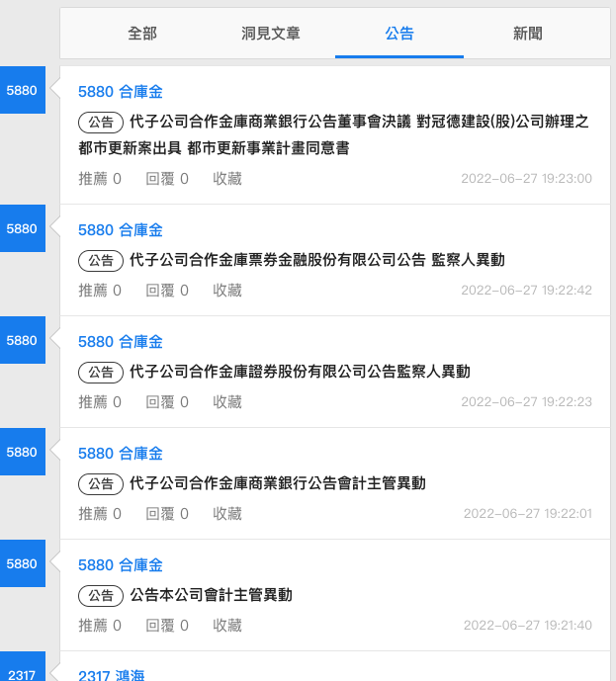Save the 19:22:01 post with 收藏

pos(227,513)
